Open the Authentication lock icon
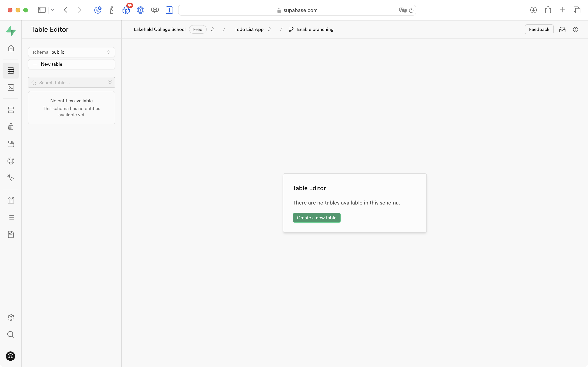 11,127
